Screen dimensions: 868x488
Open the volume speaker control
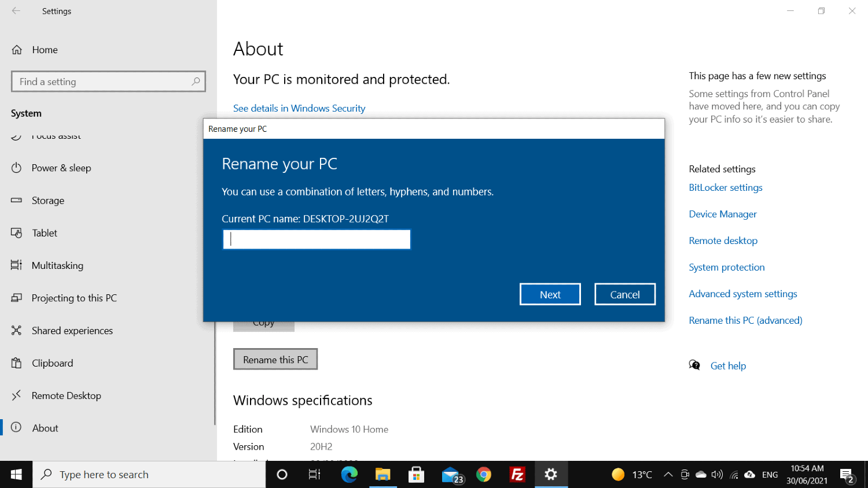click(717, 475)
